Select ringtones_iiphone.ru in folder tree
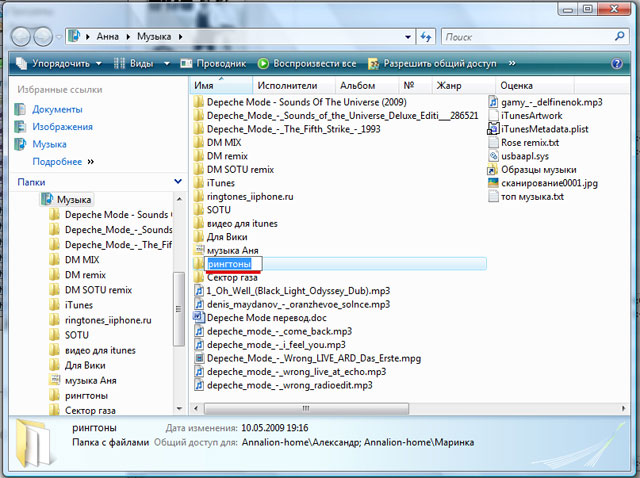Viewport: 640px width, 478px height. coord(108,320)
